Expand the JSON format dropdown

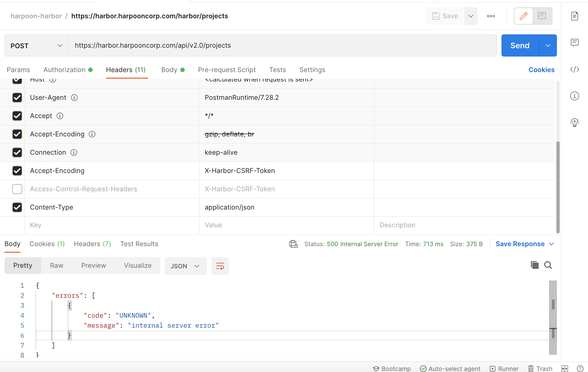[185, 266]
